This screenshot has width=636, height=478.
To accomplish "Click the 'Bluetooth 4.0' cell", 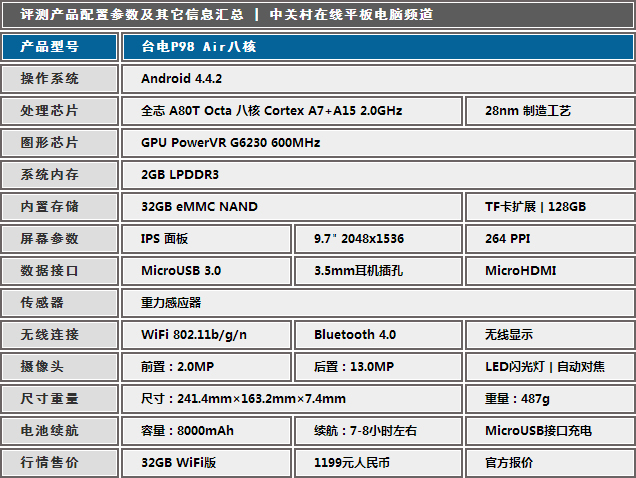I will [x=378, y=336].
